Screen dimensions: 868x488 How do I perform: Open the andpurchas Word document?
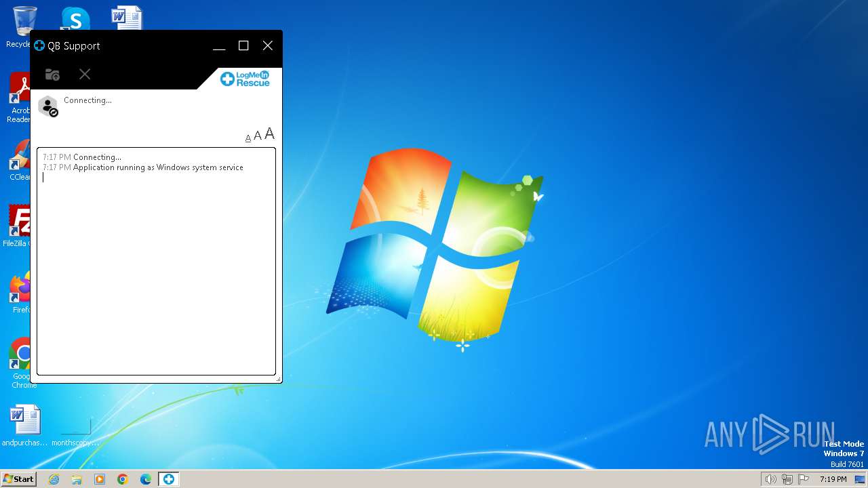pyautogui.click(x=25, y=426)
